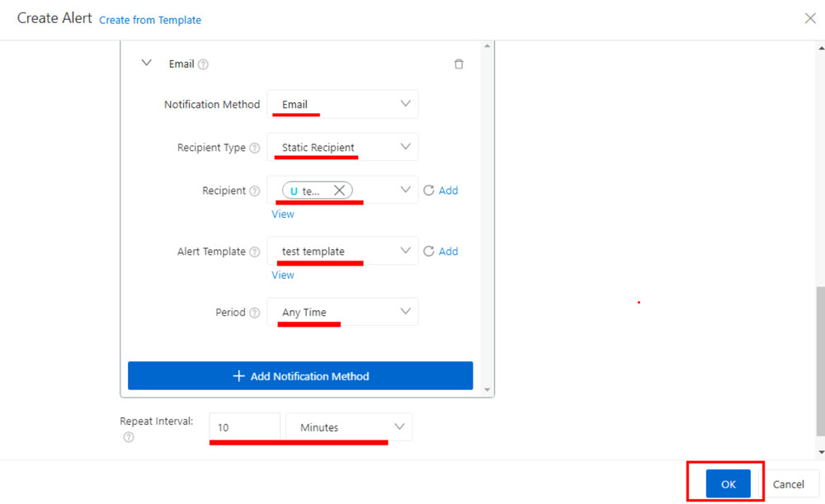825x504 pixels.
Task: Confirm the alert with OK
Action: pyautogui.click(x=727, y=484)
